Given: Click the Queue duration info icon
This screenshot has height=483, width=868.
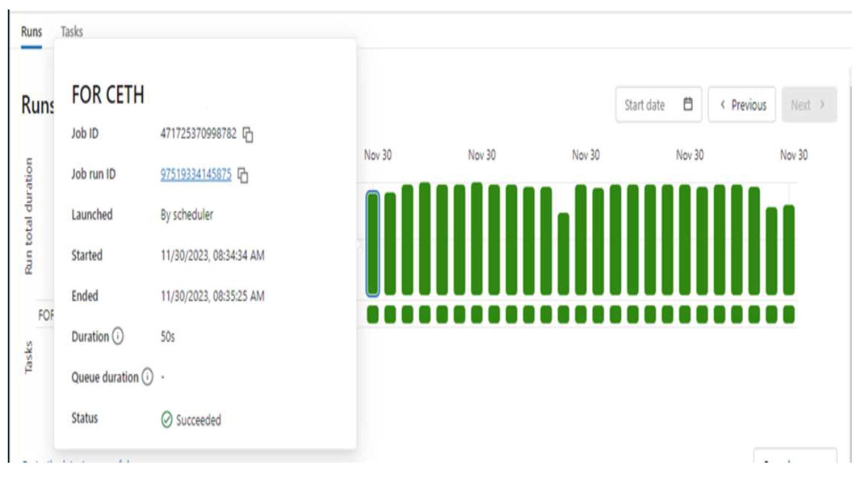Looking at the screenshot, I should (148, 377).
